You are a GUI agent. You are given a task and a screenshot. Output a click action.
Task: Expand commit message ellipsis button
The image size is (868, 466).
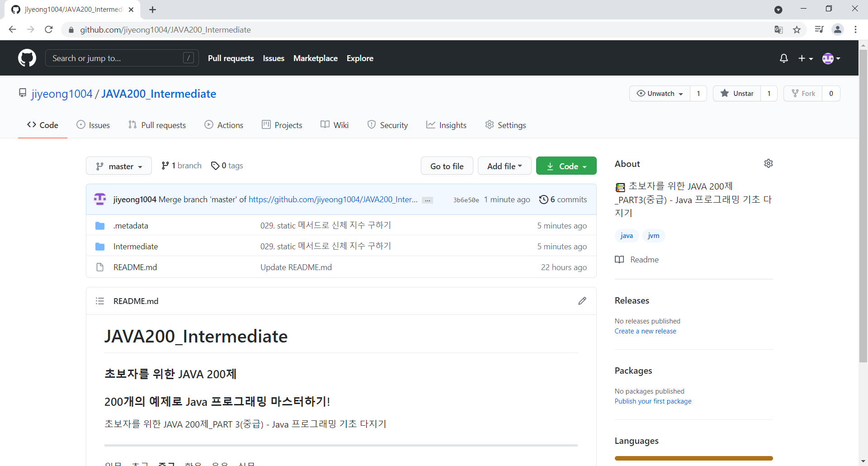click(427, 200)
